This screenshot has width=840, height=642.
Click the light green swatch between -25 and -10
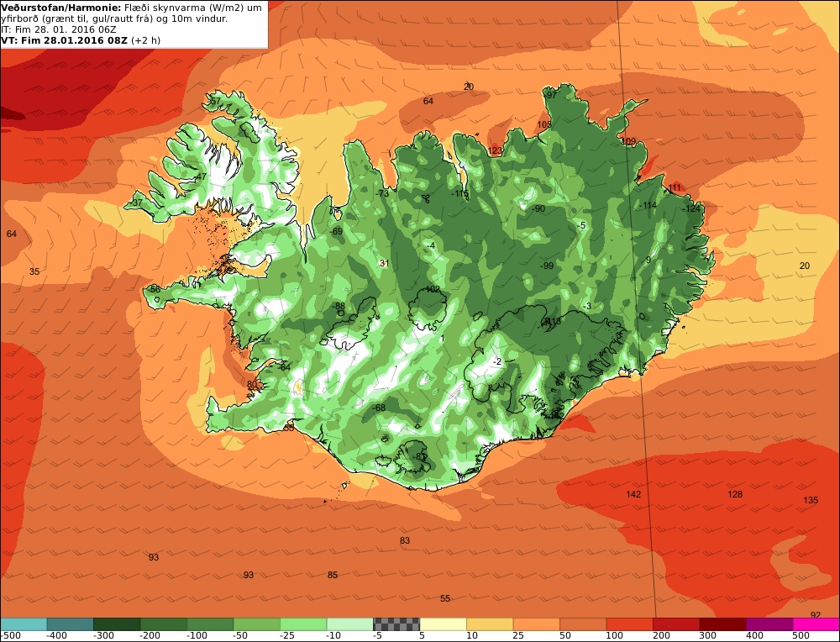click(303, 624)
